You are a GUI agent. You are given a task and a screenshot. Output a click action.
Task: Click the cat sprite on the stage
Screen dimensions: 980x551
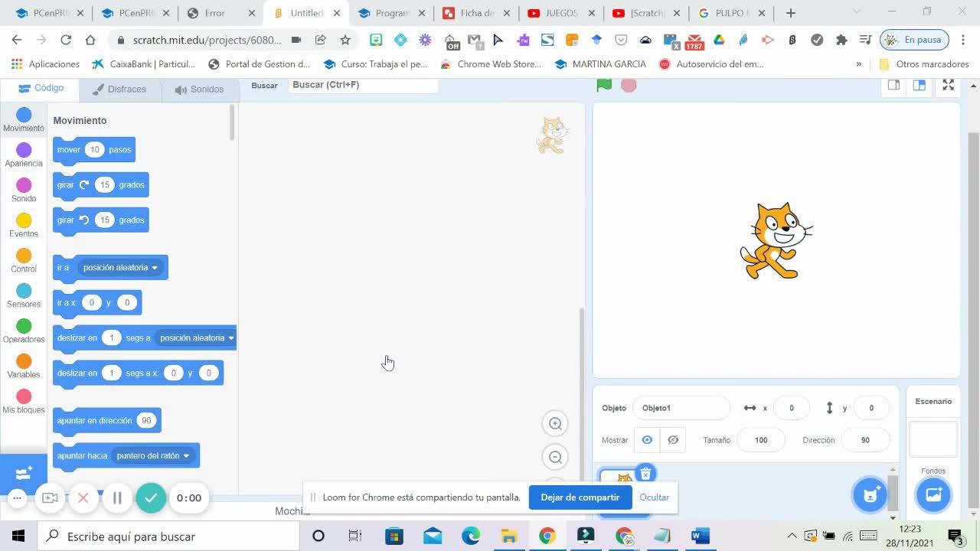[776, 241]
